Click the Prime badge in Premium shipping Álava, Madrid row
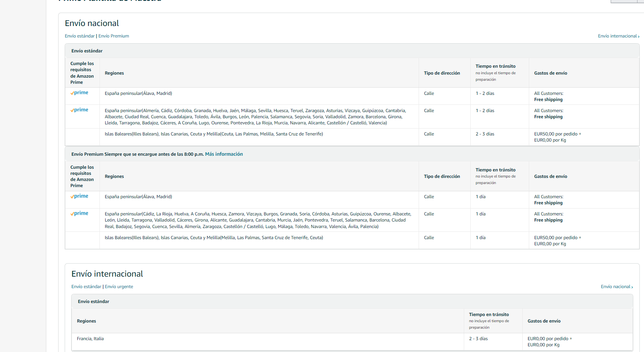Image resolution: width=644 pixels, height=352 pixels. tap(79, 196)
